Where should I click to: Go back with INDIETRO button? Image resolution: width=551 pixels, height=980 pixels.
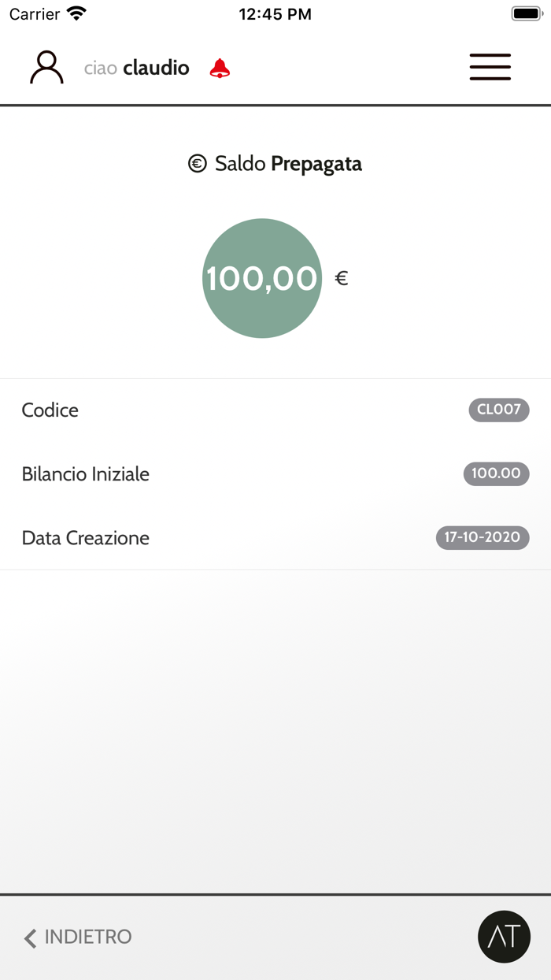coord(87,937)
